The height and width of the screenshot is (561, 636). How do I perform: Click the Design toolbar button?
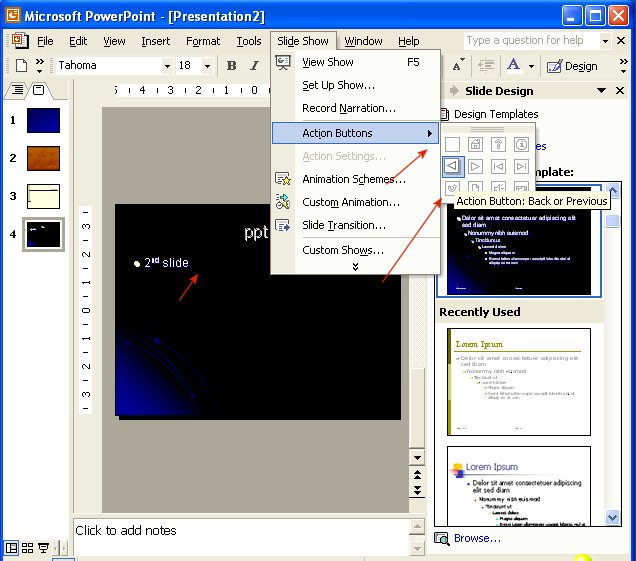tap(572, 66)
